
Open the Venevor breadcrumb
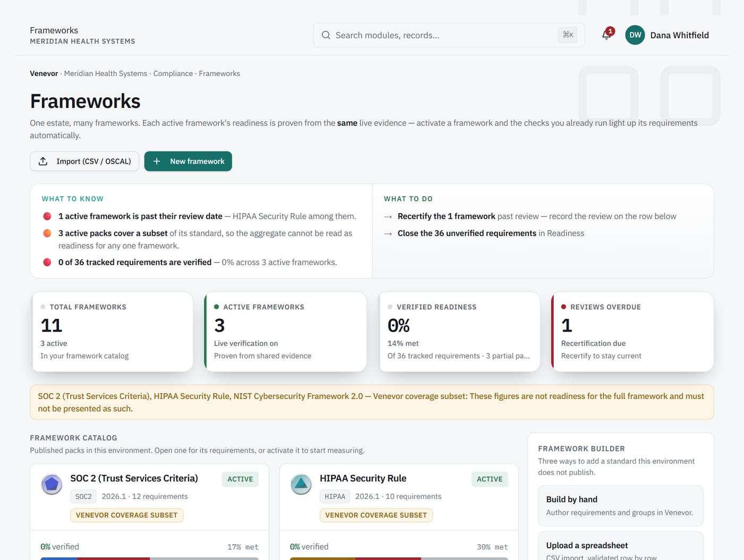tap(44, 73)
